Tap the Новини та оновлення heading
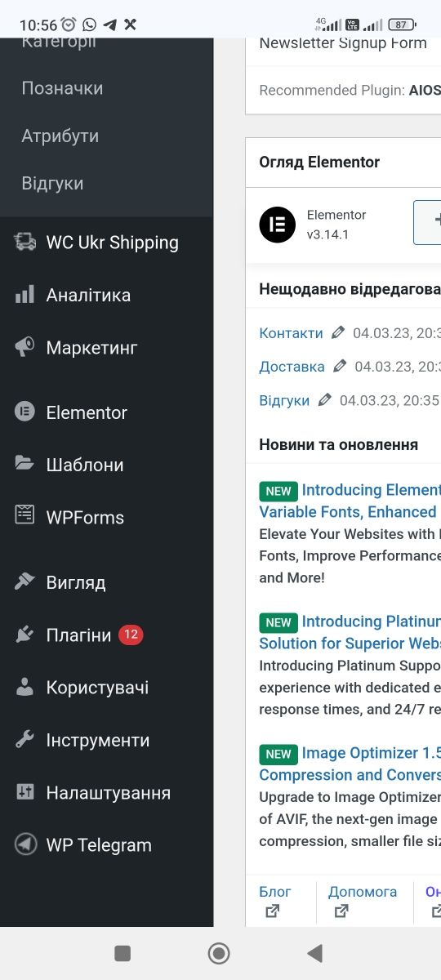The image size is (441, 980). tap(338, 444)
